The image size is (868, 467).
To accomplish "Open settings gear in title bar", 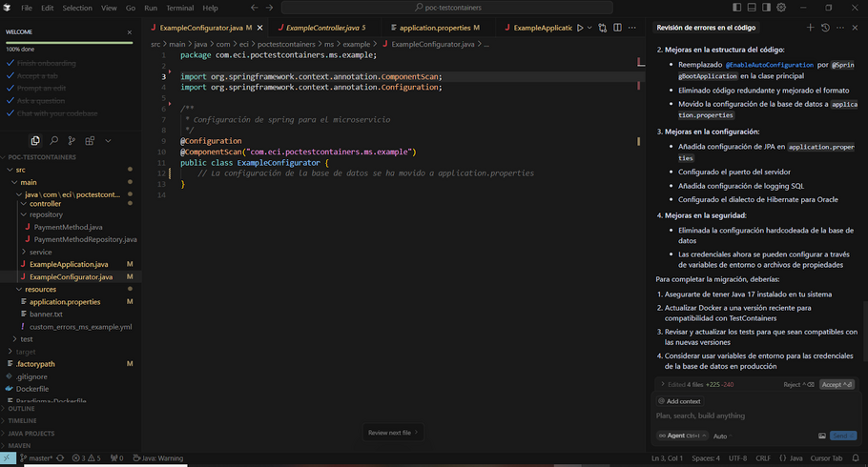I will (x=781, y=8).
